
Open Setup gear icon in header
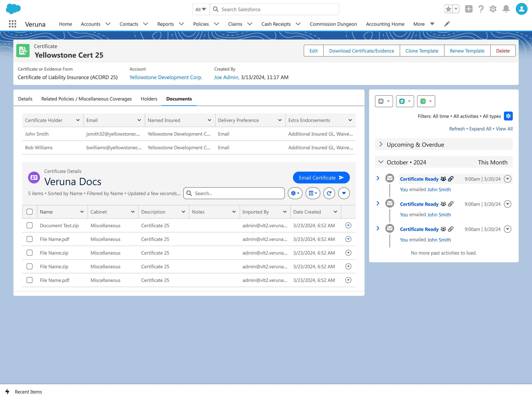point(493,9)
